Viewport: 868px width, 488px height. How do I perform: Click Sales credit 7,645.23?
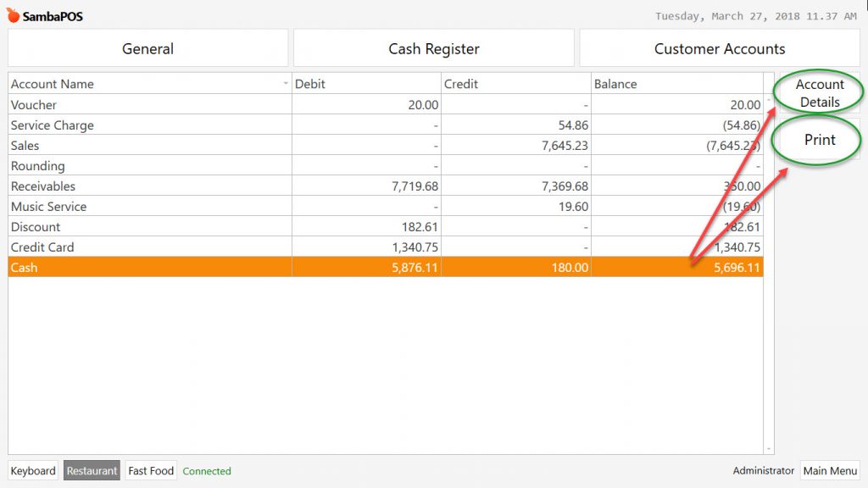tap(565, 146)
